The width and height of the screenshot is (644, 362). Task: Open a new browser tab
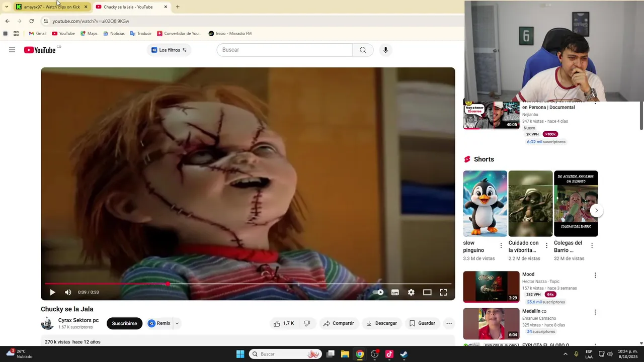click(178, 7)
